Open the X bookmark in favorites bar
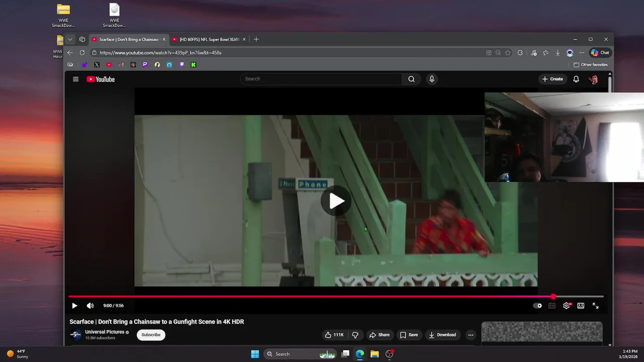644x362 pixels. coord(97,65)
